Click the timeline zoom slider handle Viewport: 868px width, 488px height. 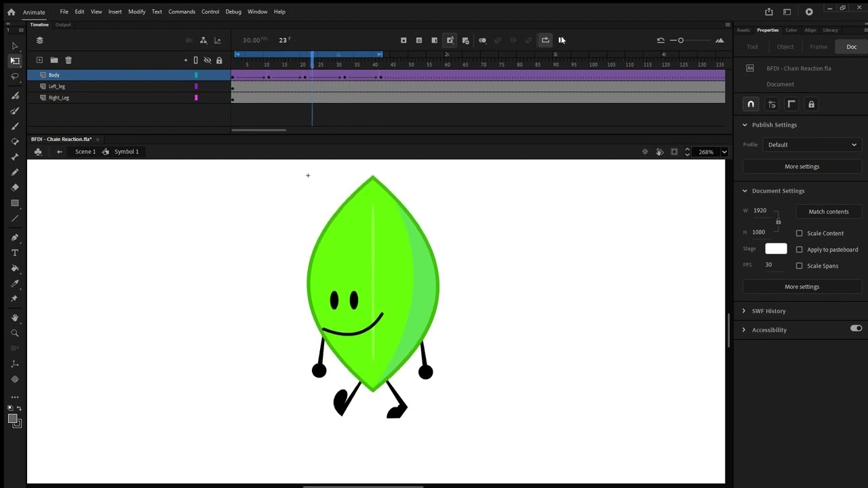point(681,41)
